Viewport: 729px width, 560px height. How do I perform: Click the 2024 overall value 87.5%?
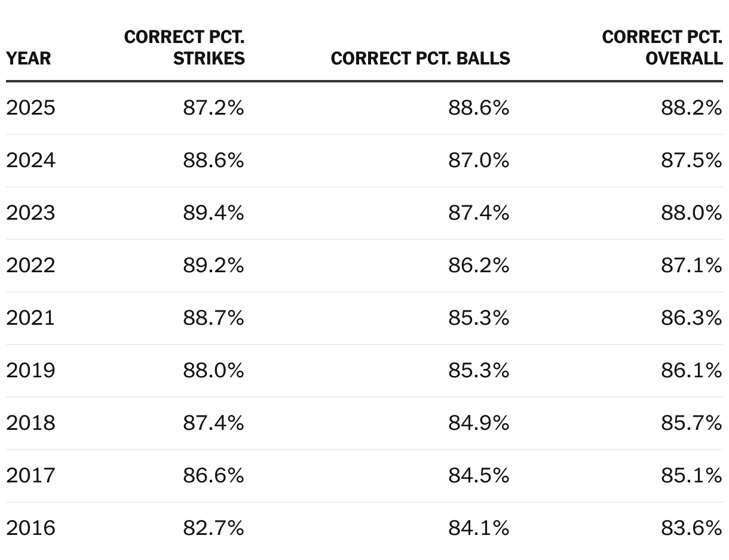pos(691,161)
